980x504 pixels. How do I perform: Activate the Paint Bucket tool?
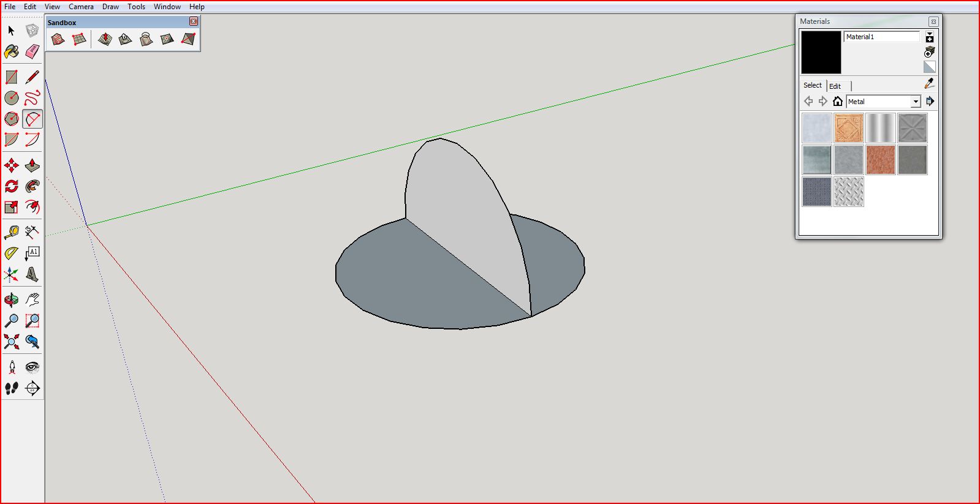pos(11,51)
